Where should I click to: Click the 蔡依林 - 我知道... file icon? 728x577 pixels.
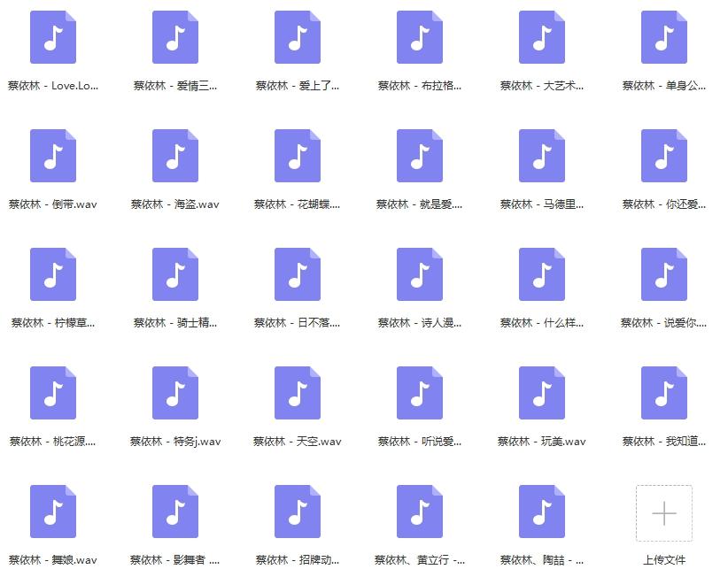point(664,393)
